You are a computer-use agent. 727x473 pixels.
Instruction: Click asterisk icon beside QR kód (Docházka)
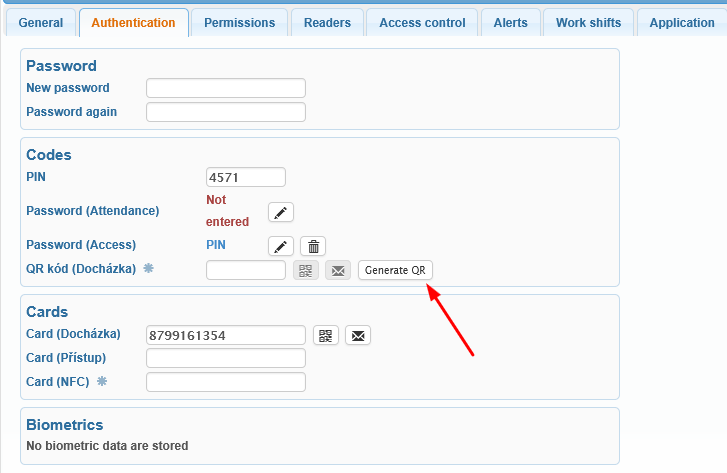click(x=149, y=269)
